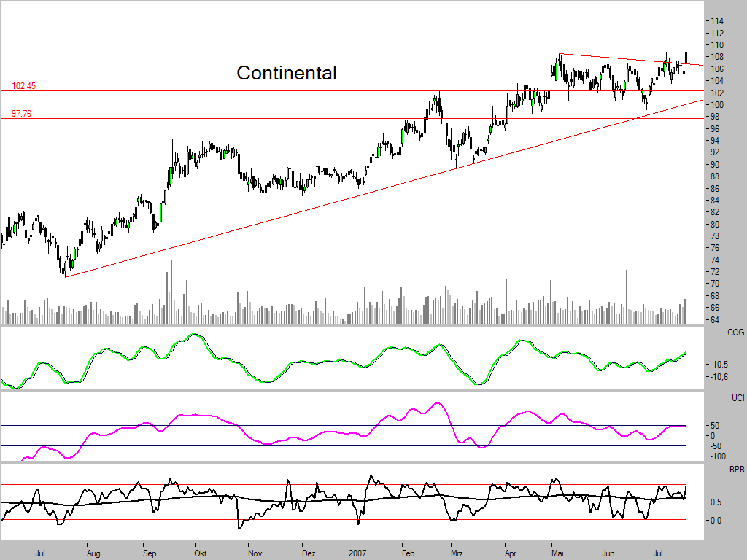747x560 pixels.
Task: Select the magenta UCI oscillator line
Action: point(438,401)
